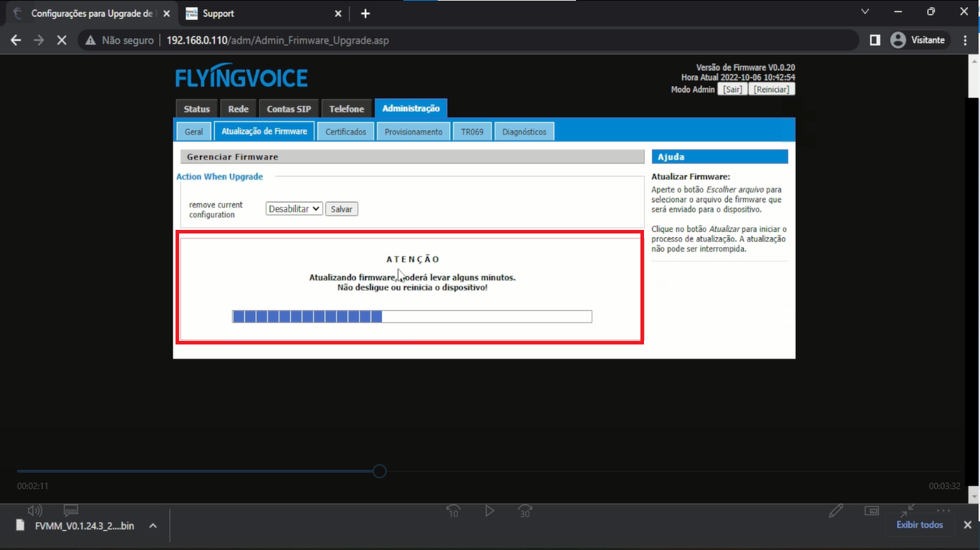Skip forward 30 seconds in video
This screenshot has width=980, height=550.
[x=525, y=511]
